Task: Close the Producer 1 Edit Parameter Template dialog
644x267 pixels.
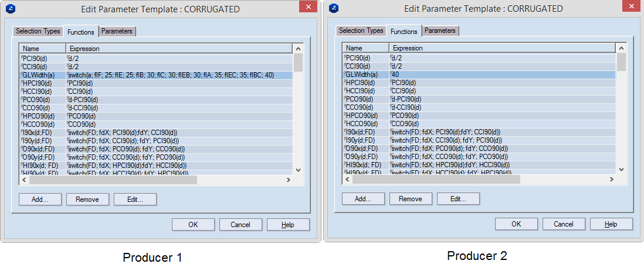Action: [307, 8]
